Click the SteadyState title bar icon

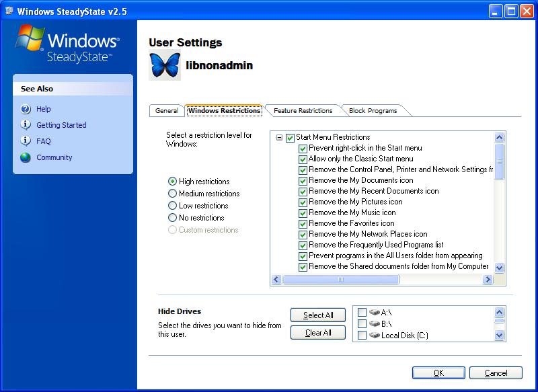(9, 11)
